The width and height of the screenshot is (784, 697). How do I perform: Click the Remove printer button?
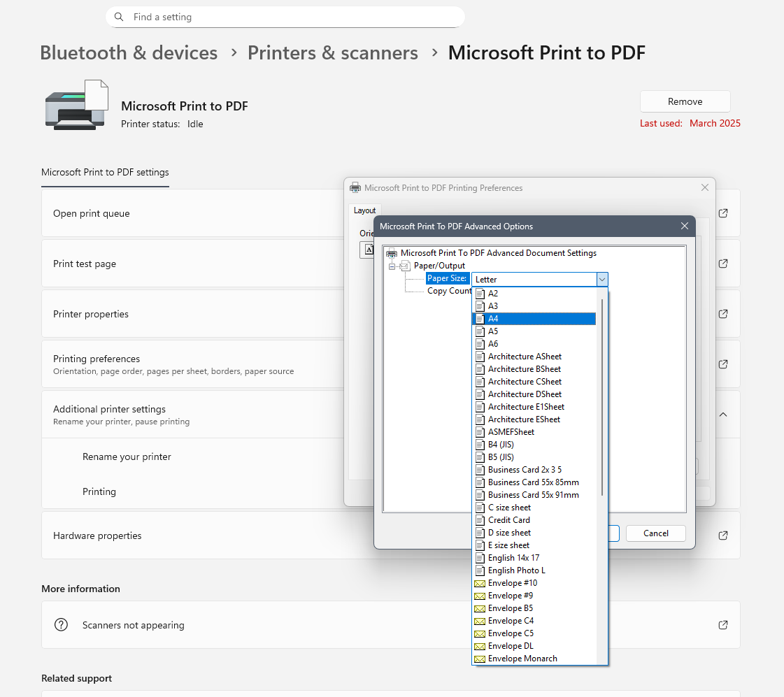click(684, 101)
